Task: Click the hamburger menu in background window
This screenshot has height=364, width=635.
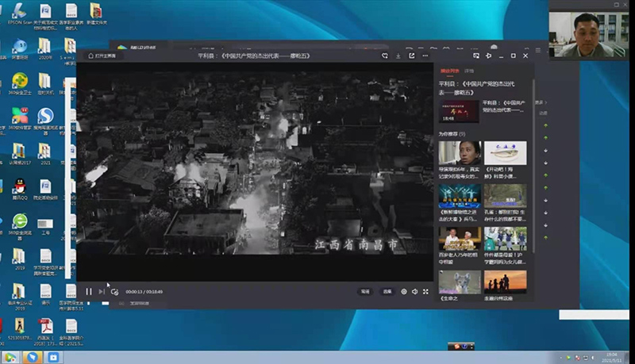Action: coord(538,50)
